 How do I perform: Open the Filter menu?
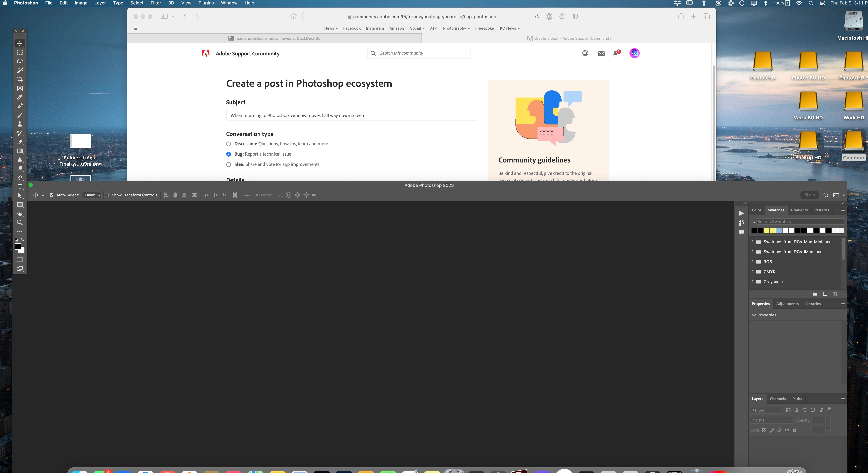(x=155, y=3)
